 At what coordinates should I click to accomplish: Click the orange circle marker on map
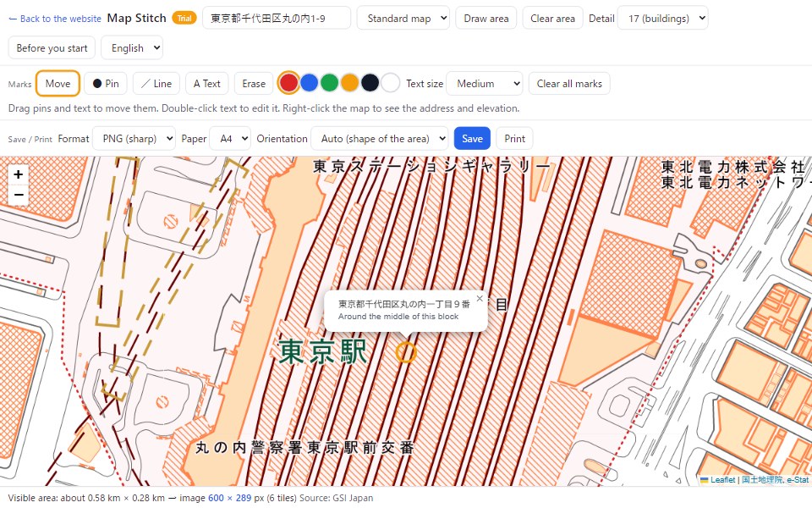click(x=406, y=352)
